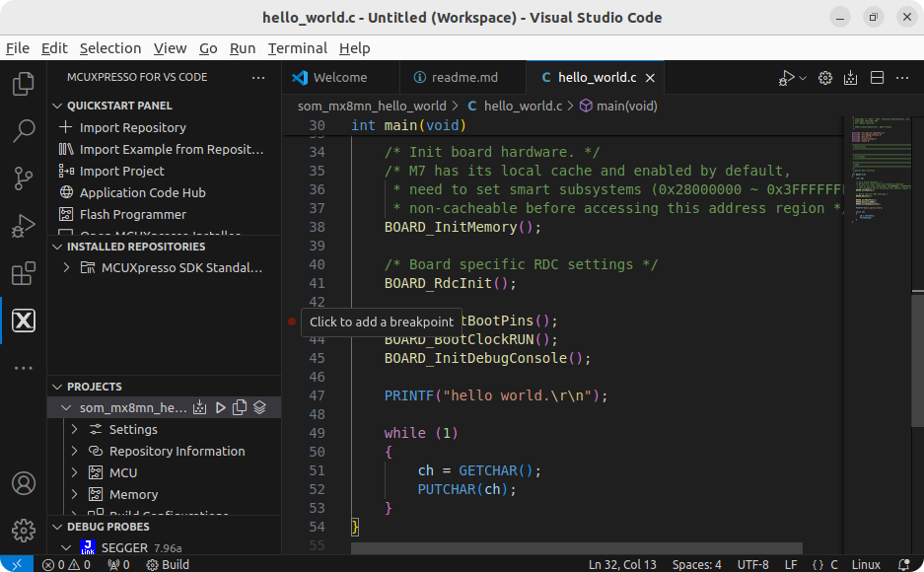Click the debug run button for som_mx8mn project
Screen dimensions: 924x572
pos(220,407)
